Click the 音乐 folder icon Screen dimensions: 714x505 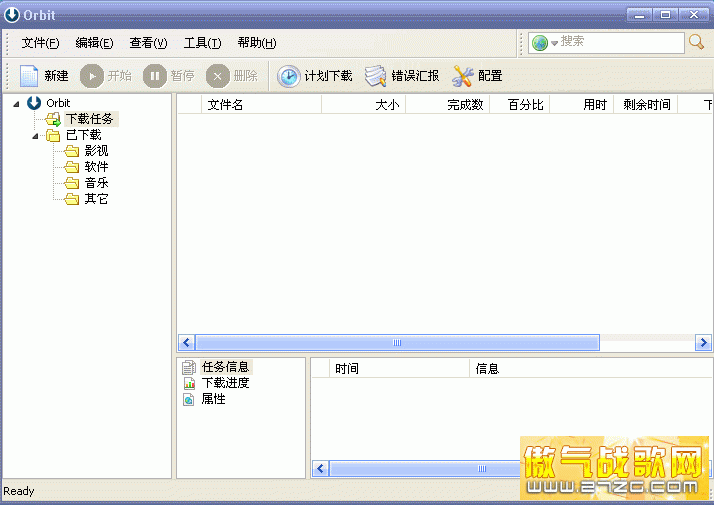click(x=71, y=183)
